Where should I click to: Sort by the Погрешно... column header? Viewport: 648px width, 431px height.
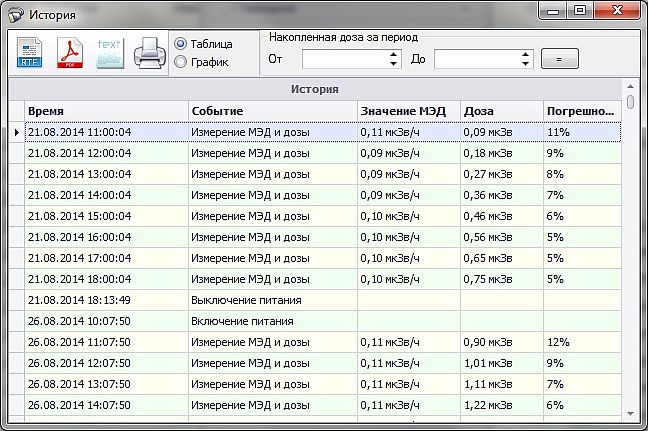[x=582, y=111]
